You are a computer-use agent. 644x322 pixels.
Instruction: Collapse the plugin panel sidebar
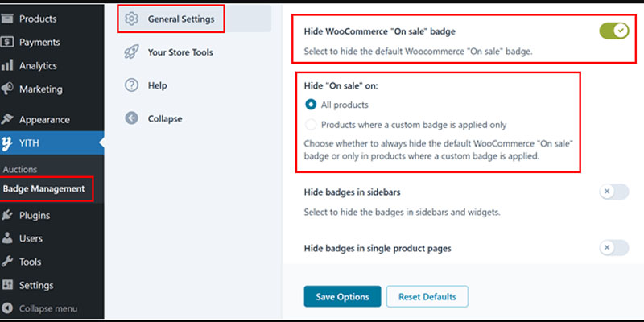coord(153,118)
